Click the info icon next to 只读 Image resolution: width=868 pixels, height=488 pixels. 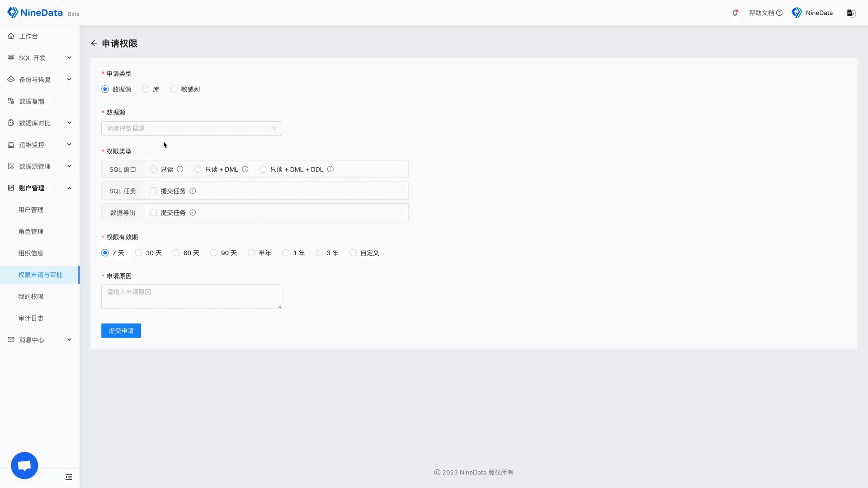coord(180,169)
